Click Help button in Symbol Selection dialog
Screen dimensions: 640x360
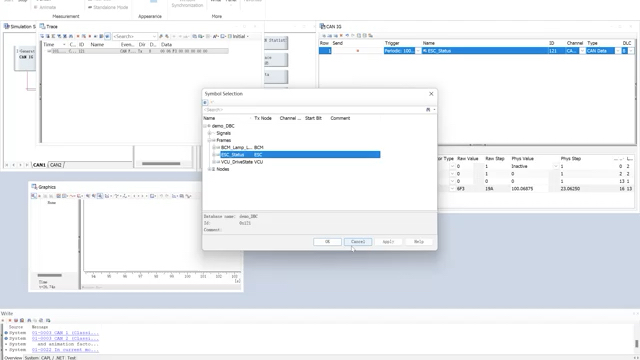pos(419,242)
